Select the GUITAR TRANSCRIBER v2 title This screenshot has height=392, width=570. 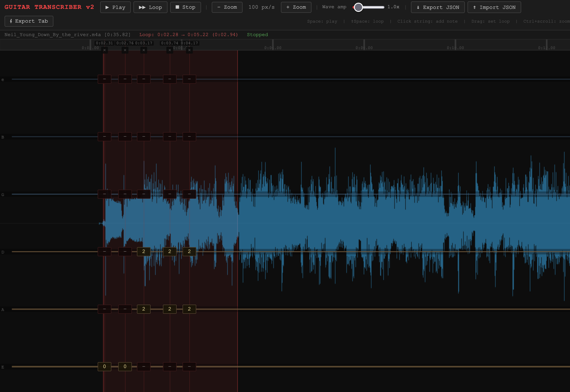(x=49, y=7)
